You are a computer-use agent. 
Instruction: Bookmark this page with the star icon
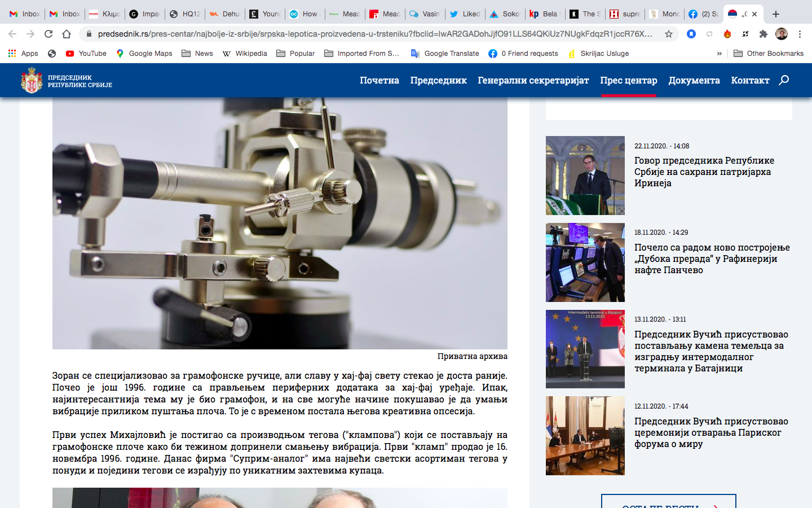click(669, 34)
